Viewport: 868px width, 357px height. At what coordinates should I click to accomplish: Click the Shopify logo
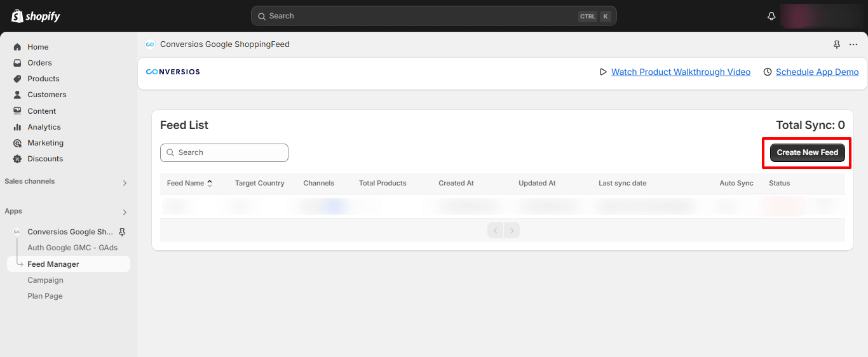[x=36, y=16]
